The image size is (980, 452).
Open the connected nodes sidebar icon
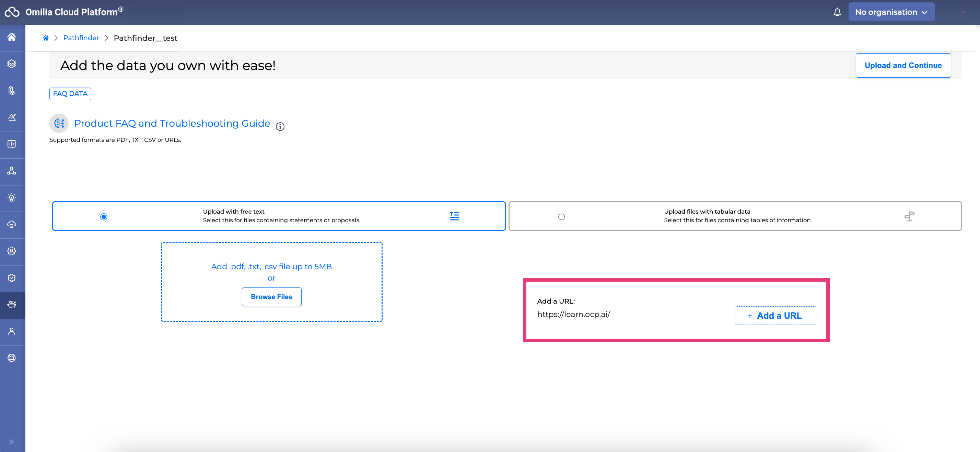tap(12, 171)
